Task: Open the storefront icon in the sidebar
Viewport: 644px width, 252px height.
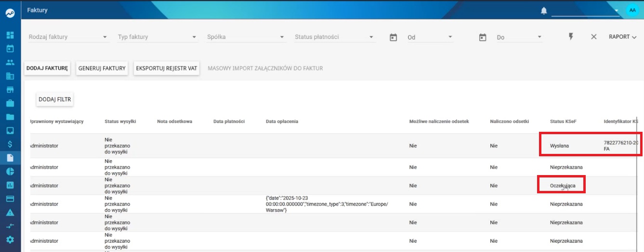Action: click(x=10, y=89)
